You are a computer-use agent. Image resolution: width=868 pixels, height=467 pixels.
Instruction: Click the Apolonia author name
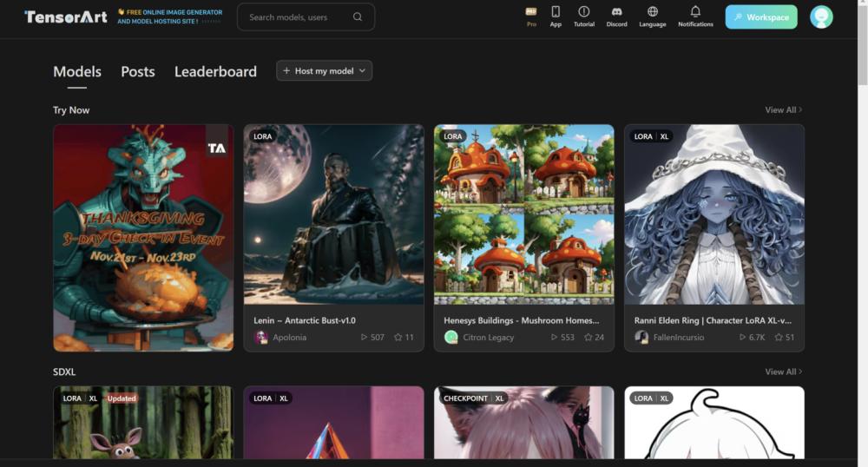(289, 337)
